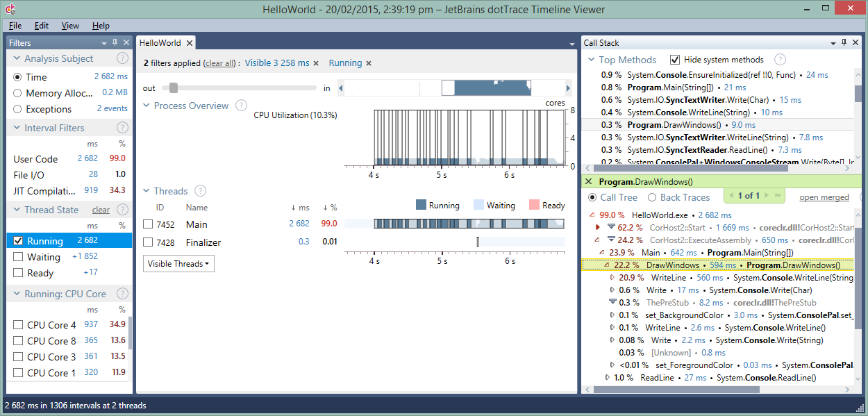Click the clear all filters link
Screen dimensions: 868x416
point(220,63)
